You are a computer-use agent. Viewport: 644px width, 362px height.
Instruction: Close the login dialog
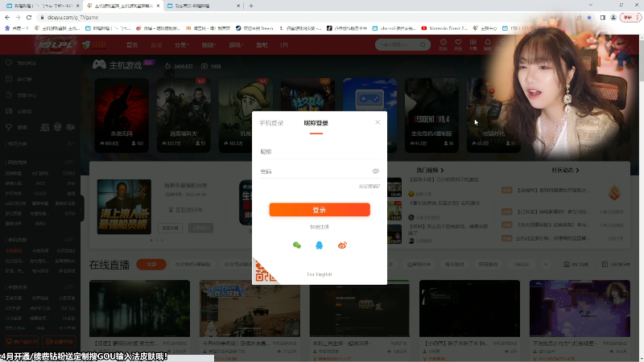coord(378,122)
